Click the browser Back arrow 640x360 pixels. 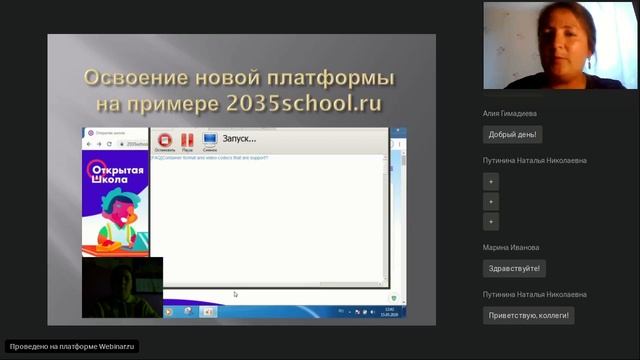[x=89, y=144]
